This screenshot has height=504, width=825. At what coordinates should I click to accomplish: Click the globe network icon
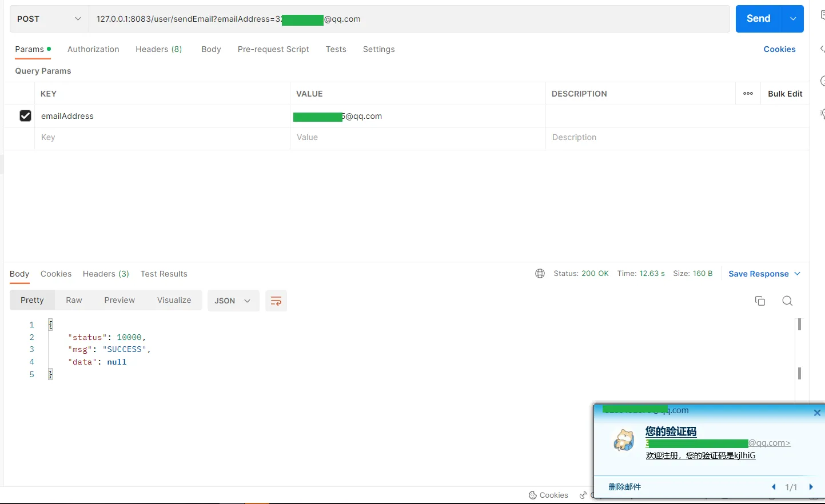[x=540, y=274]
